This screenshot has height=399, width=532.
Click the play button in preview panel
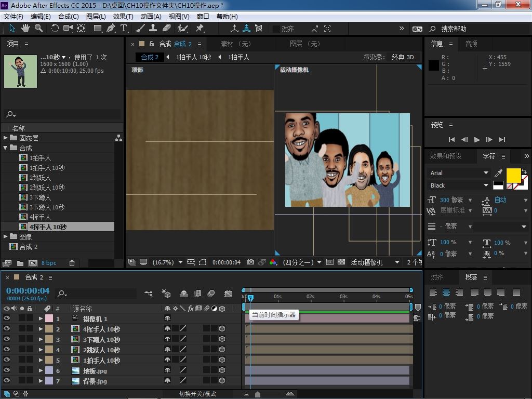477,139
